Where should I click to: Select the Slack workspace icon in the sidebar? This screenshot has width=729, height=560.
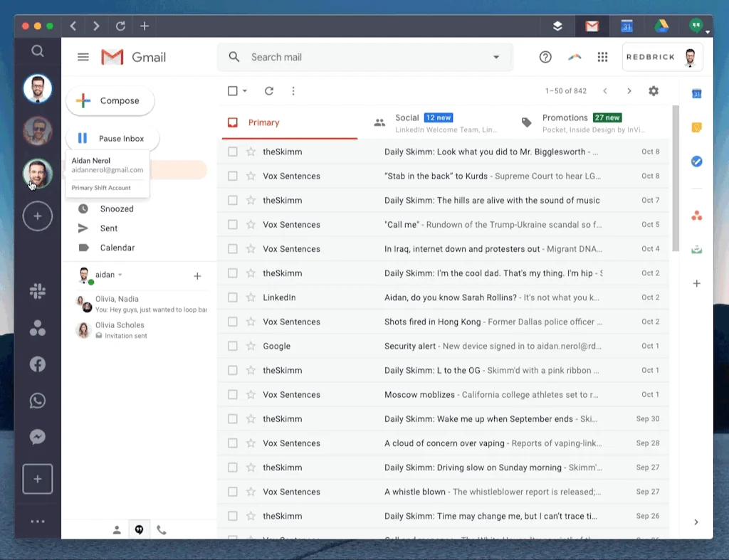coord(37,291)
